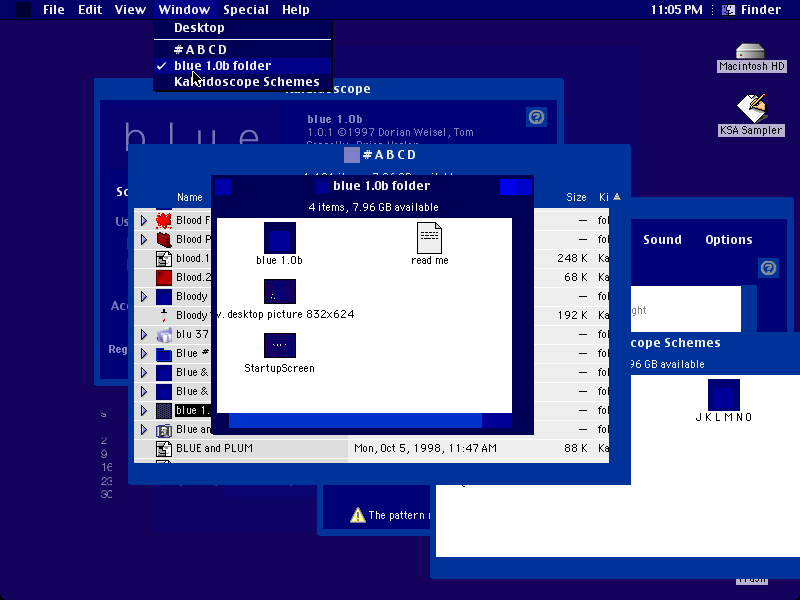The image size is (800, 600).
Task: Open the File menu
Action: tap(54, 10)
